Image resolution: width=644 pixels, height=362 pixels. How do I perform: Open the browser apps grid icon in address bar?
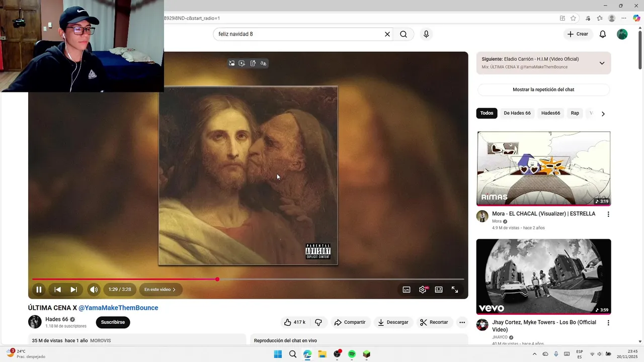point(562,18)
